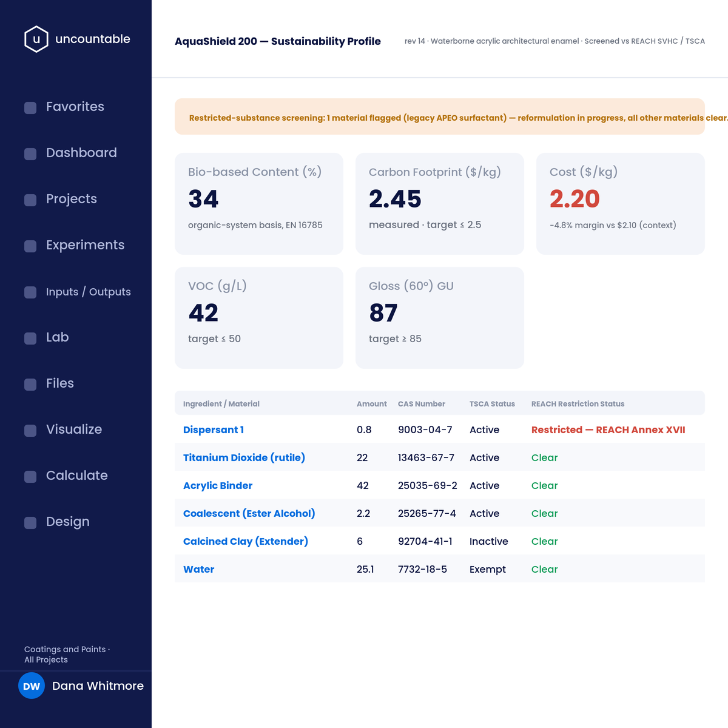
Task: Switch to the Visualize section
Action: coord(74,430)
